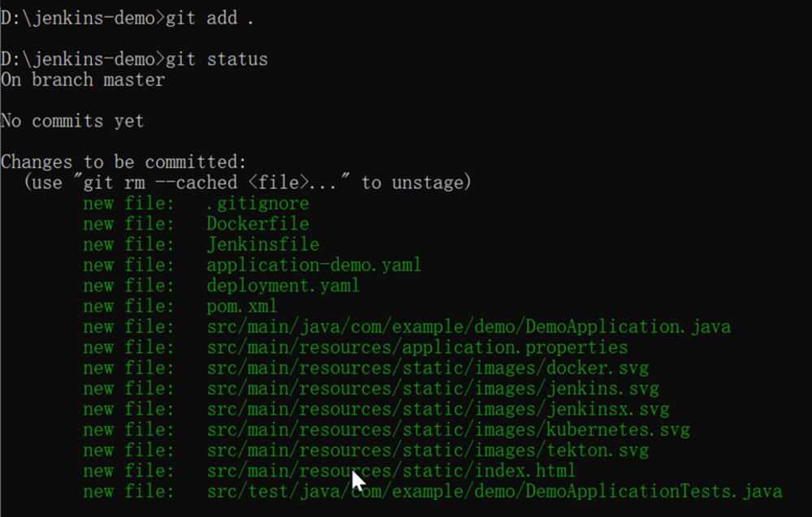Image resolution: width=812 pixels, height=517 pixels.
Task: Click the "Changes to be committed:" heading
Action: pos(123,162)
